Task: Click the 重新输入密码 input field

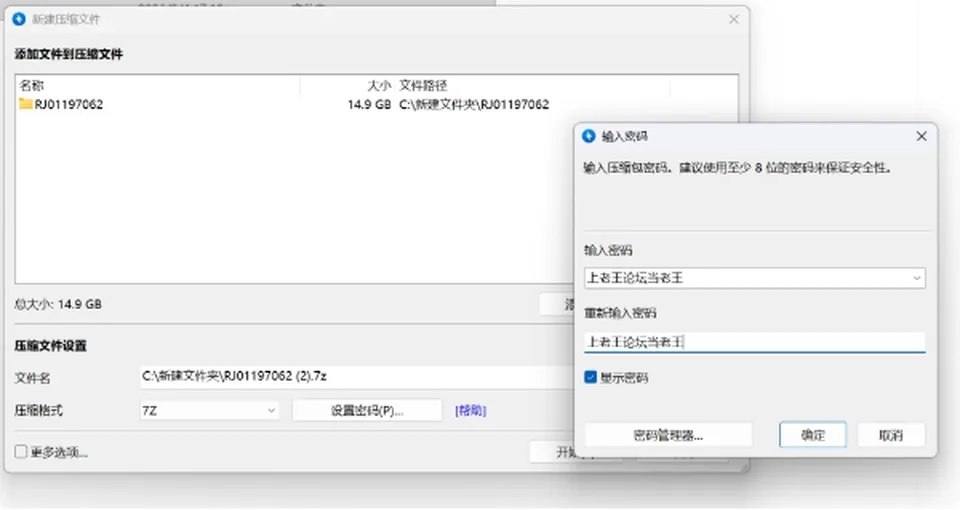Action: [x=754, y=342]
